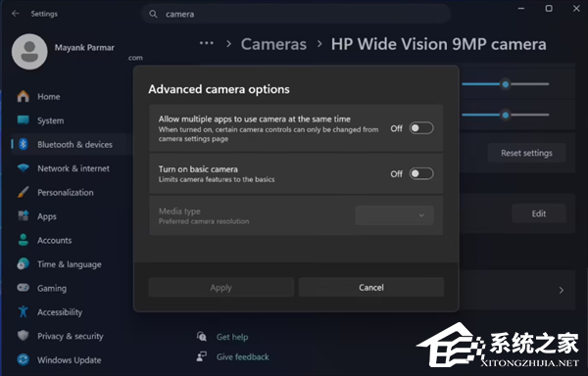Click the lower camera adjustment slider
Viewport: 588px width, 376px height.
[506, 115]
